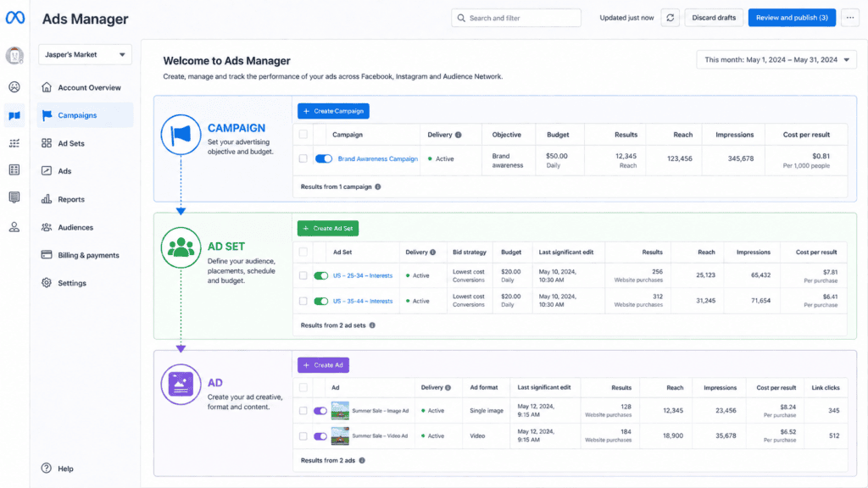Select Campaigns in sidebar
This screenshot has height=488, width=868.
[x=86, y=115]
